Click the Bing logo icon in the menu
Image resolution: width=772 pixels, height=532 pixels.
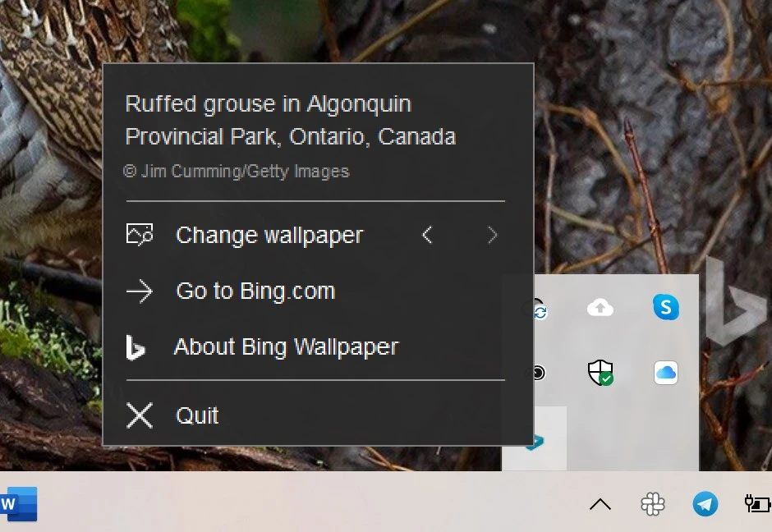136,347
